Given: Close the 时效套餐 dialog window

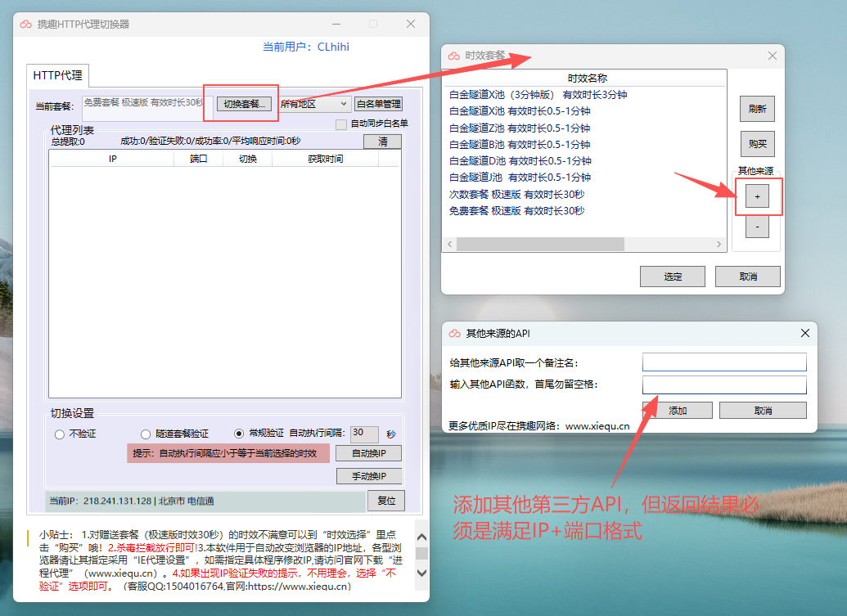Looking at the screenshot, I should (x=772, y=56).
